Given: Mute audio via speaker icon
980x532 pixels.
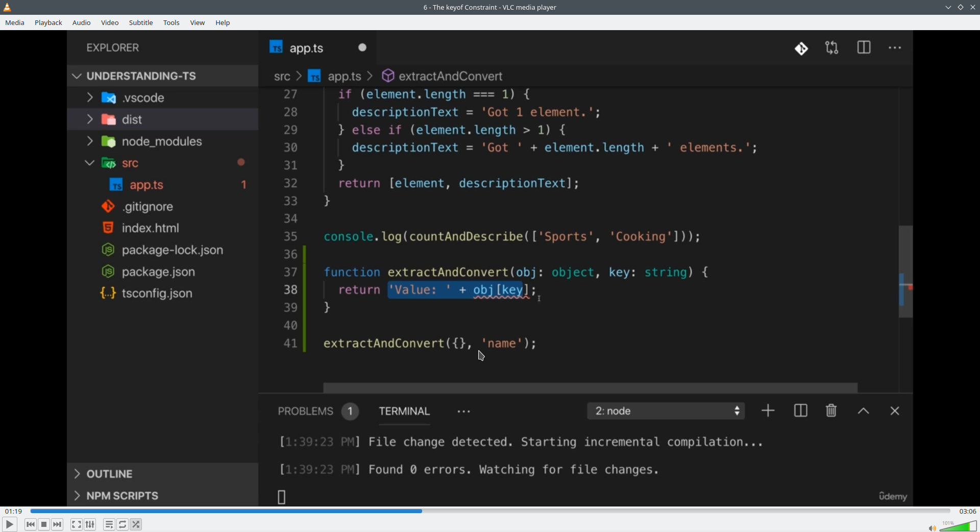Looking at the screenshot, I should click(x=932, y=528).
